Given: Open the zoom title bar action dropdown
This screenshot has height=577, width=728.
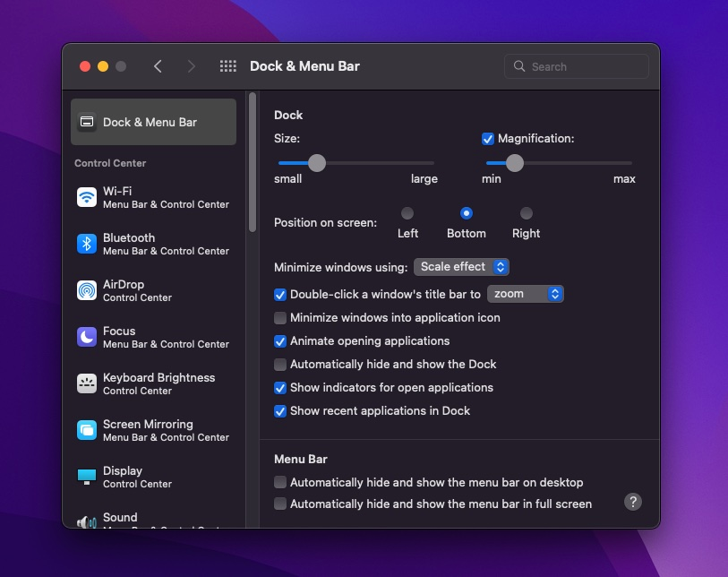Looking at the screenshot, I should click(x=525, y=294).
